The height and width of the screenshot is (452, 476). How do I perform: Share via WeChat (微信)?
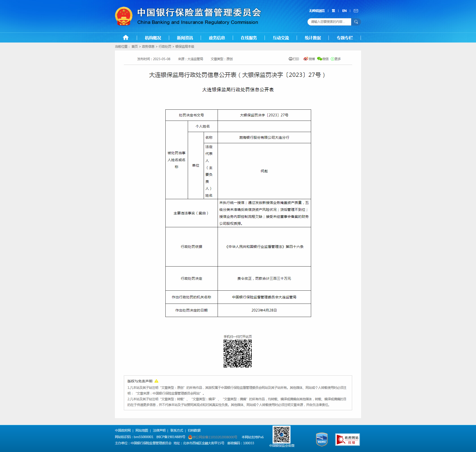[x=323, y=59]
